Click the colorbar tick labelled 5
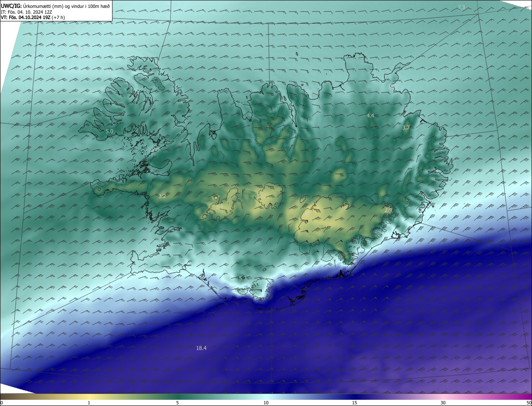Image resolution: width=532 pixels, height=406 pixels. coord(177,403)
